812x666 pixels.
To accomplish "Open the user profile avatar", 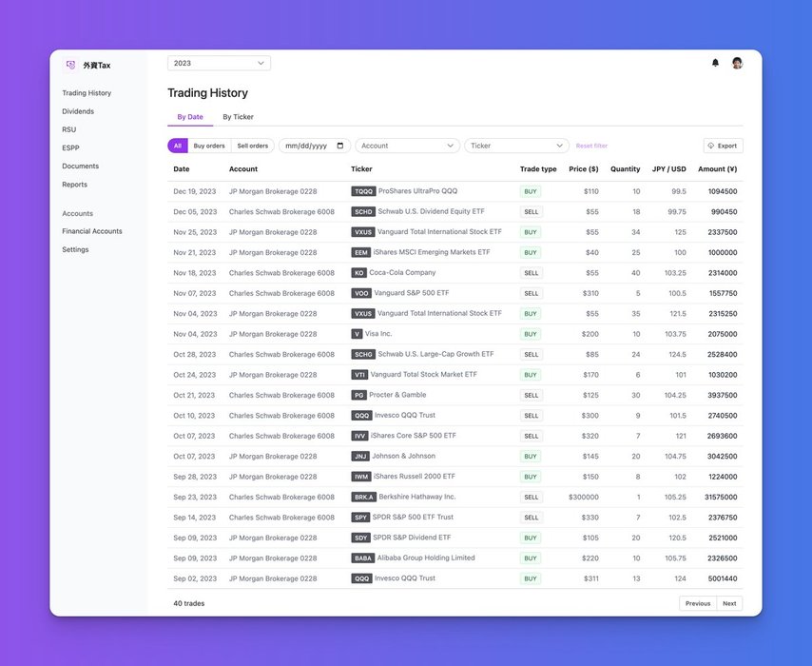I will tap(737, 63).
